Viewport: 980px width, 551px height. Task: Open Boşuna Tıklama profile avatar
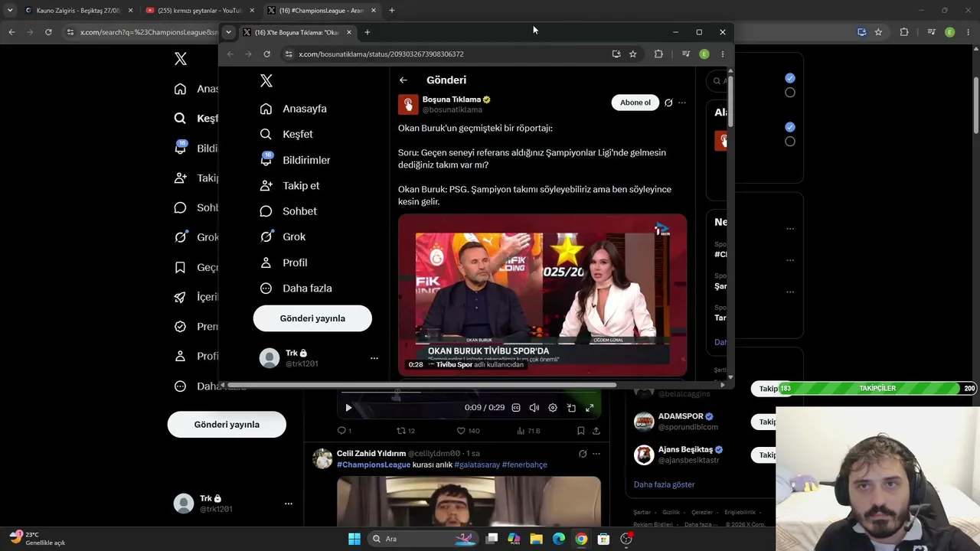pyautogui.click(x=408, y=104)
